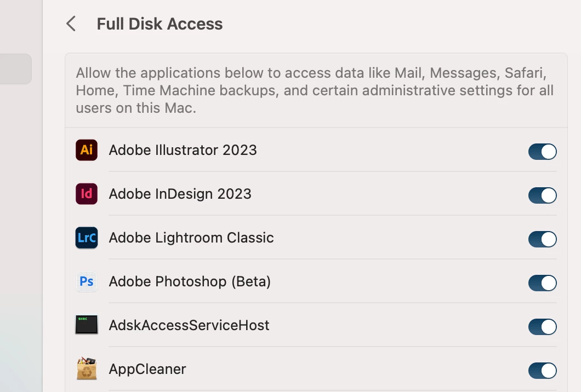The image size is (581, 392).
Task: Click the AppCleaner recycle bin icon
Action: tap(87, 369)
